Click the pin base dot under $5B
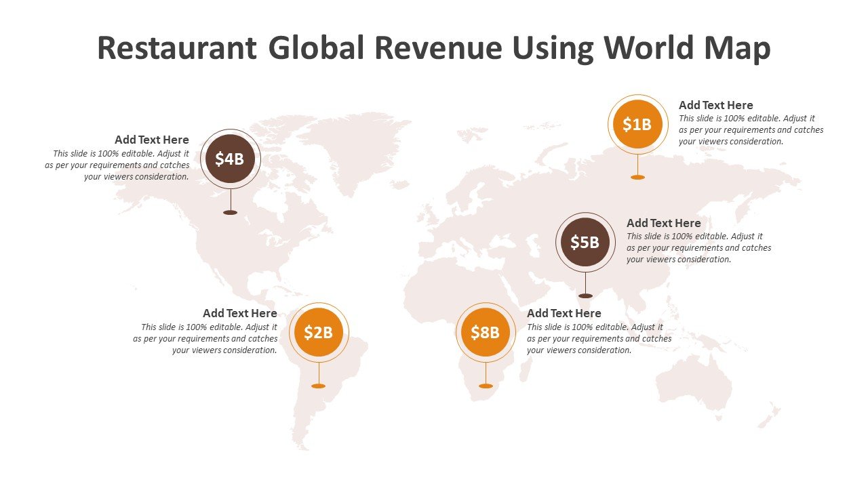Viewport: 868px width, 488px height. click(x=585, y=296)
